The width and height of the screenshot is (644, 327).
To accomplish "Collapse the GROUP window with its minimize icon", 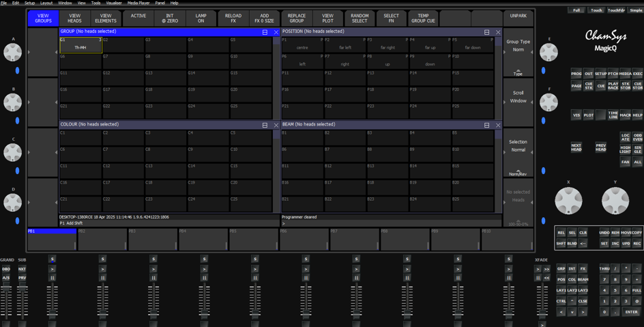I will click(x=265, y=32).
